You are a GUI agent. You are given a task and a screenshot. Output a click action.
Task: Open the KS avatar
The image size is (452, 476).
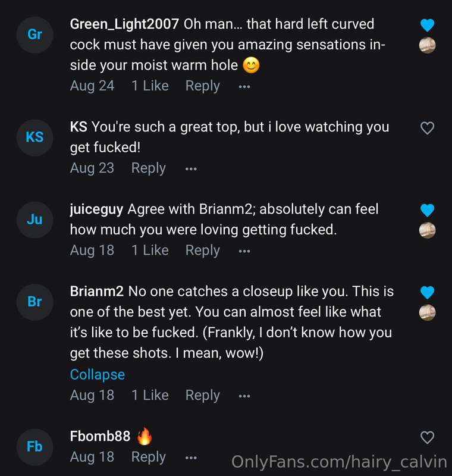[35, 137]
